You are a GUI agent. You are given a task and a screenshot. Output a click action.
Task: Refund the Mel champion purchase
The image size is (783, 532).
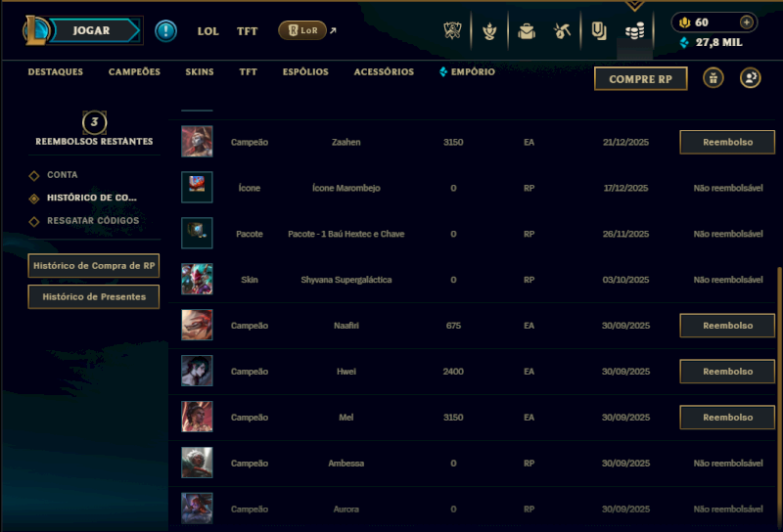[x=727, y=418]
